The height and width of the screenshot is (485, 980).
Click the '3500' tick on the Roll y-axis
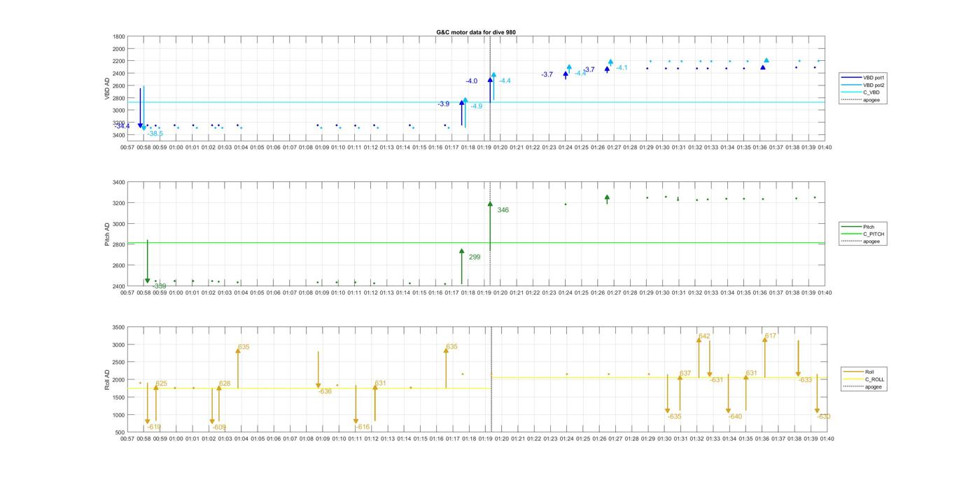pos(118,328)
